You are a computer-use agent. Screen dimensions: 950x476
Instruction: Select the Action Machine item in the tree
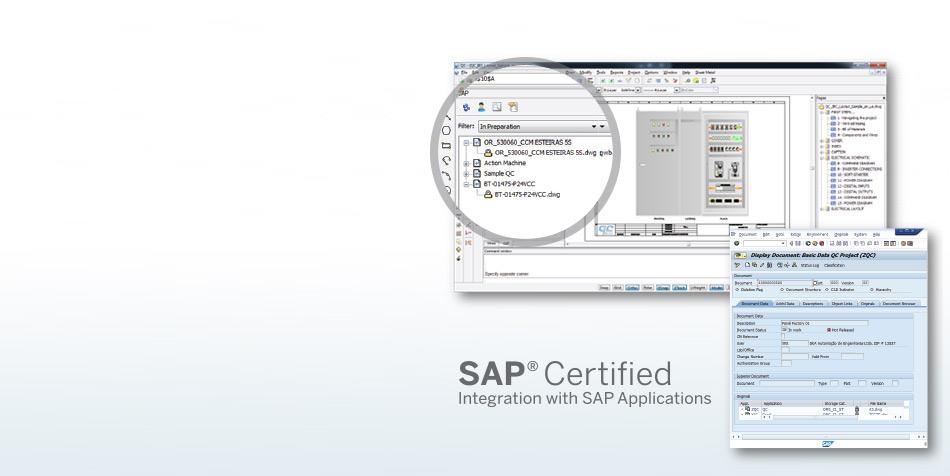[505, 163]
